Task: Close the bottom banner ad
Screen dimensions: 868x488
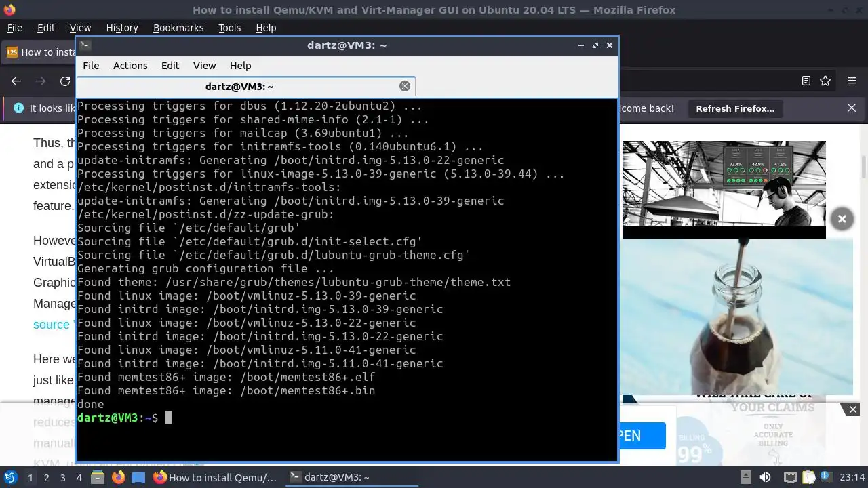Action: click(853, 409)
